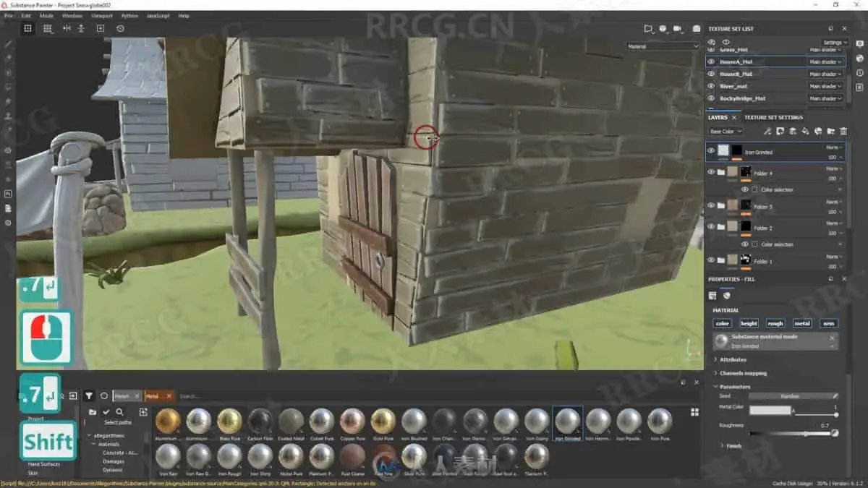
Task: Toggle shelf grid view size icon
Action: pos(694,411)
